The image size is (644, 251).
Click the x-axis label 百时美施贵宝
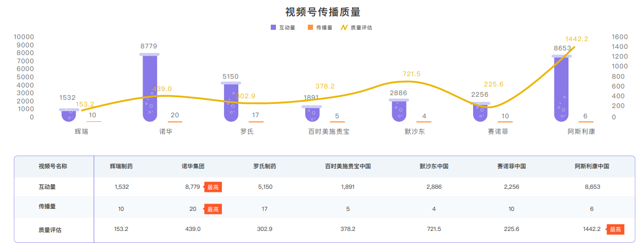pyautogui.click(x=329, y=132)
